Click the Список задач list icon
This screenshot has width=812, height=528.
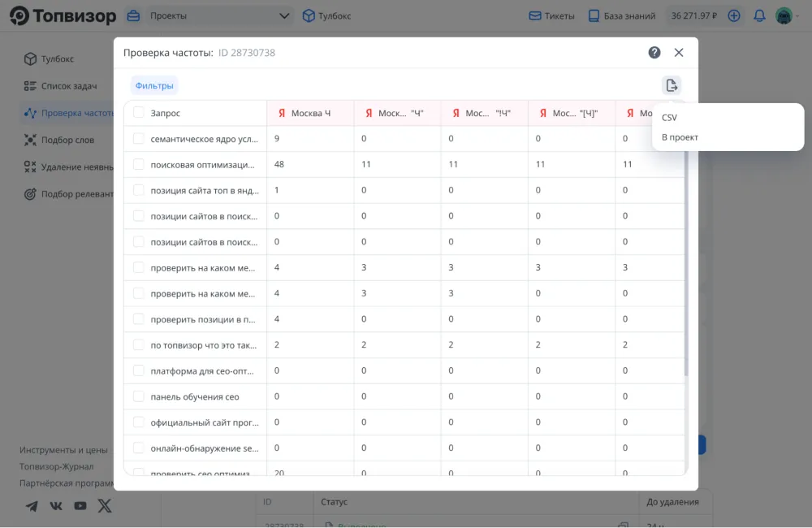coord(30,86)
